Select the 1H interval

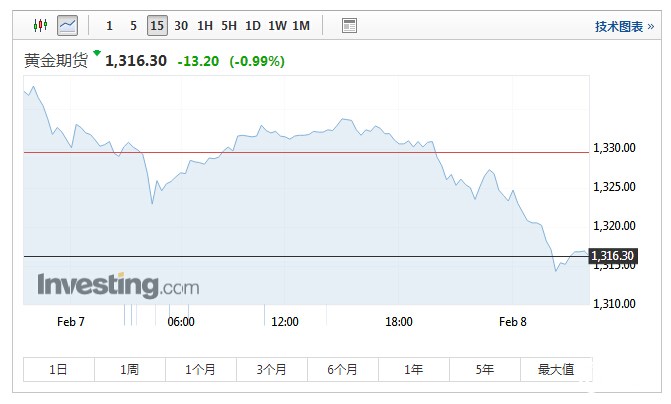tap(205, 25)
